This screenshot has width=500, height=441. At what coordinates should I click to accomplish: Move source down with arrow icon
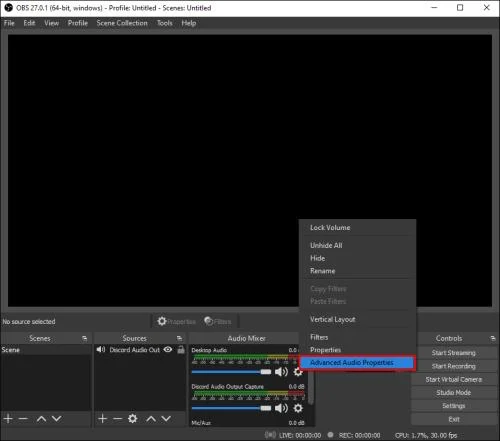[x=166, y=419]
